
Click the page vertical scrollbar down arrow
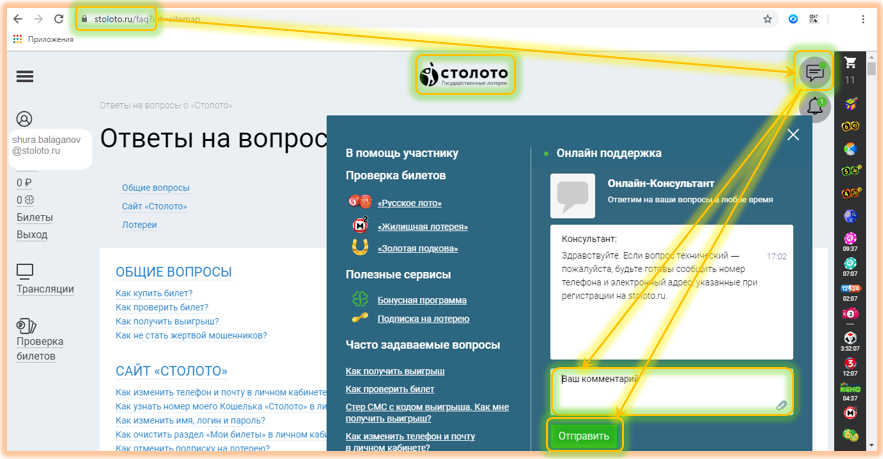872,445
